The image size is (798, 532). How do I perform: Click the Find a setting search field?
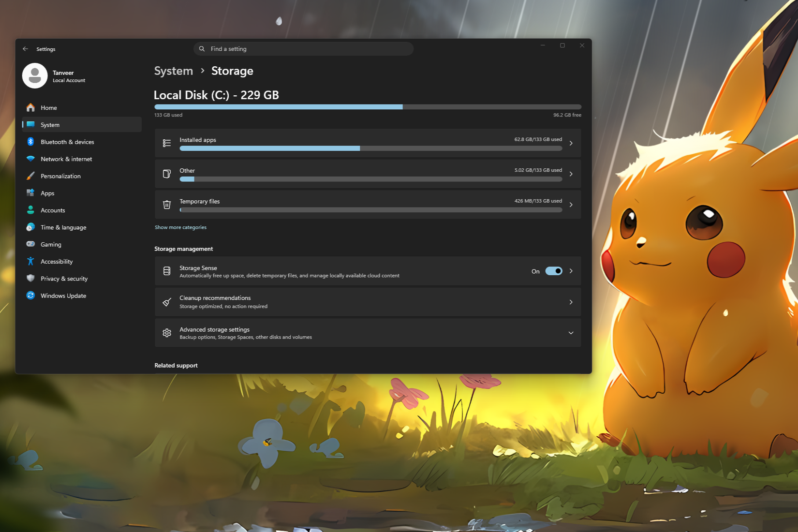point(303,49)
